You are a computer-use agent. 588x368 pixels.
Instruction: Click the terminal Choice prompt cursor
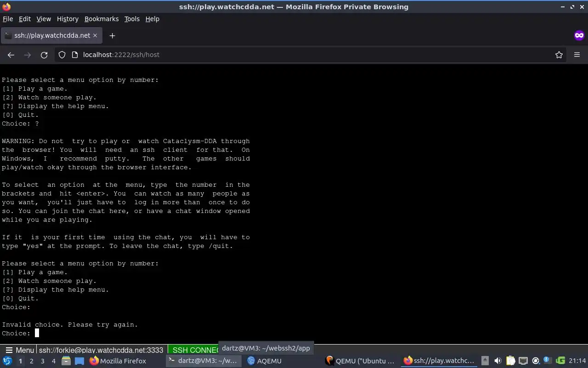pyautogui.click(x=37, y=333)
